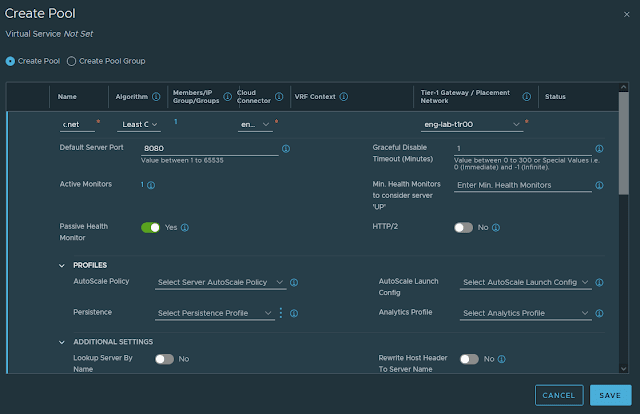Click the Tier-1 Gateway info icon

coord(527,97)
